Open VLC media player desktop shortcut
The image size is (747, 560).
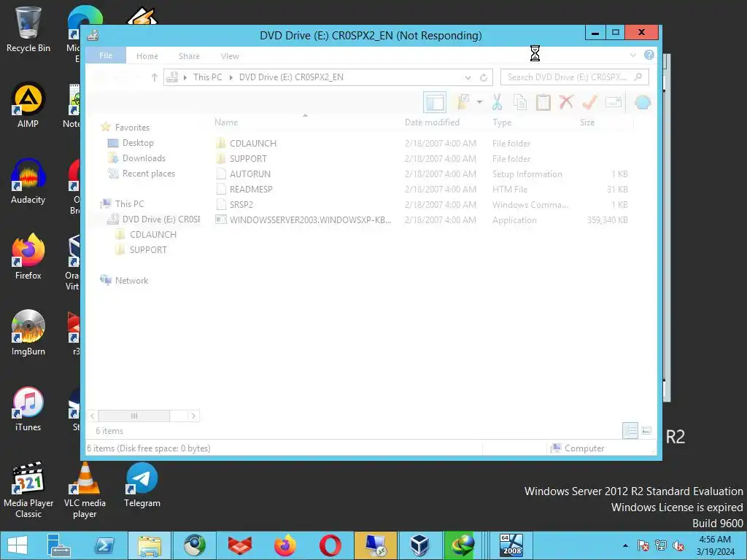click(x=85, y=491)
